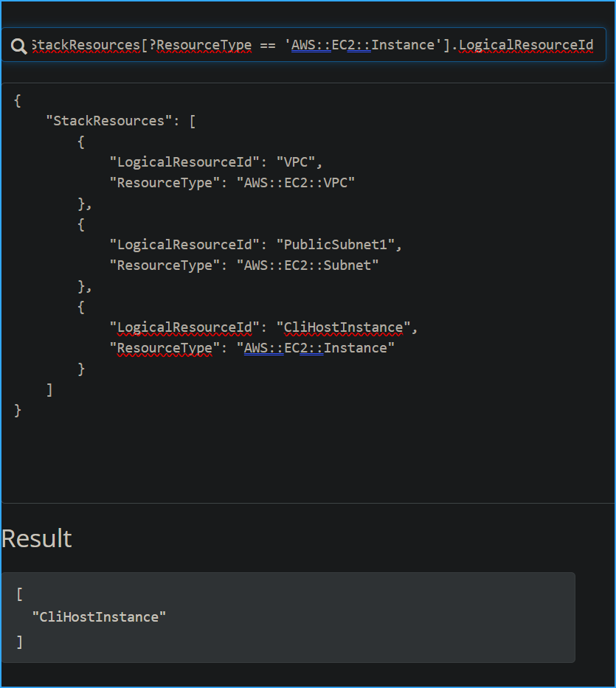
Task: Click the opening brace of the JSON document
Action: click(x=16, y=100)
